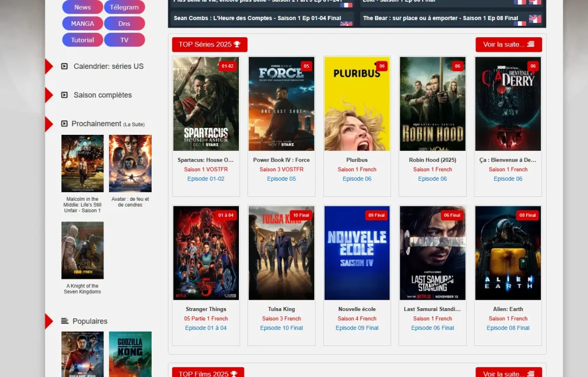The height and width of the screenshot is (377, 588).
Task: Open the Last Samurai Standing poster
Action: pyautogui.click(x=432, y=253)
